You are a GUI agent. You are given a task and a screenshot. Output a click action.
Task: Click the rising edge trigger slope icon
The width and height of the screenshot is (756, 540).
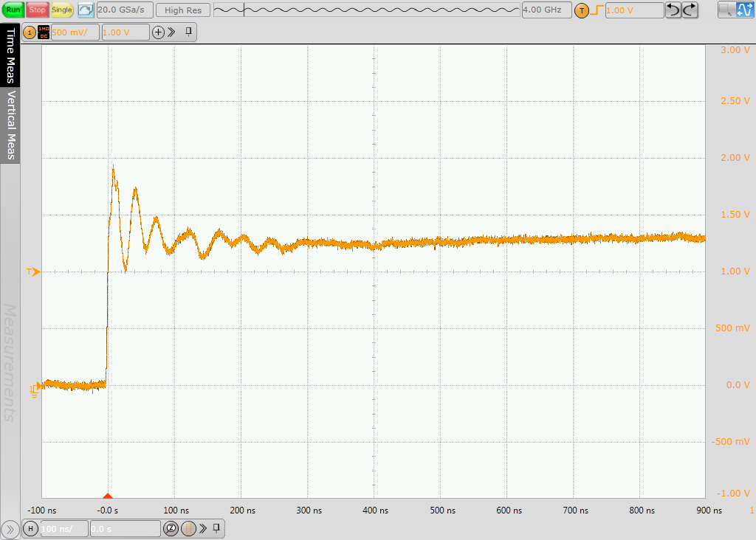click(x=597, y=10)
